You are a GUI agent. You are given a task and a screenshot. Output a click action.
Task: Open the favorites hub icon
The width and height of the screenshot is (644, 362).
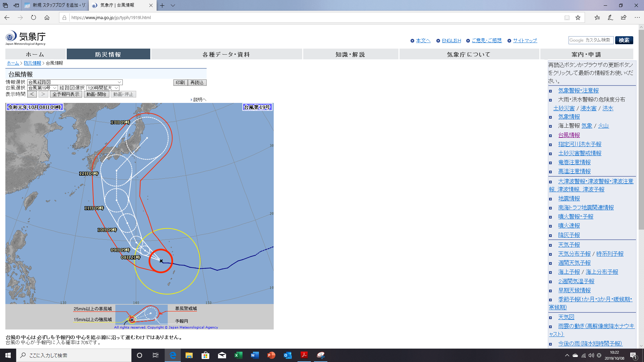pyautogui.click(x=597, y=17)
